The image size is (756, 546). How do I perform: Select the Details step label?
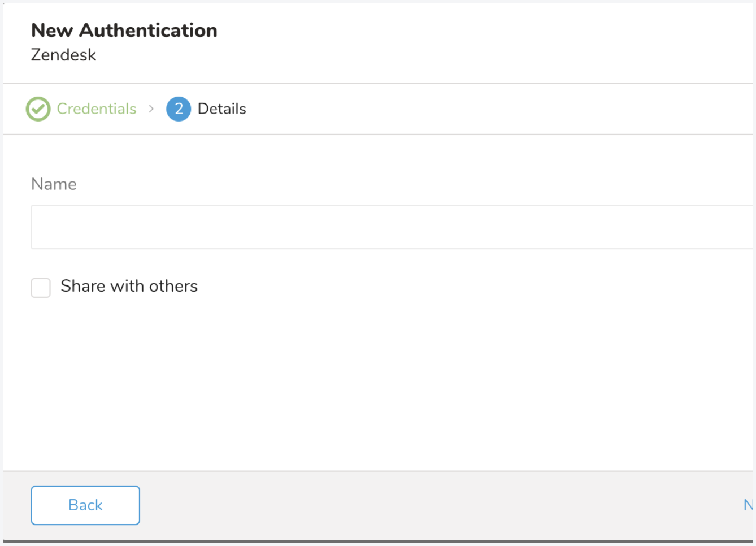click(x=221, y=109)
